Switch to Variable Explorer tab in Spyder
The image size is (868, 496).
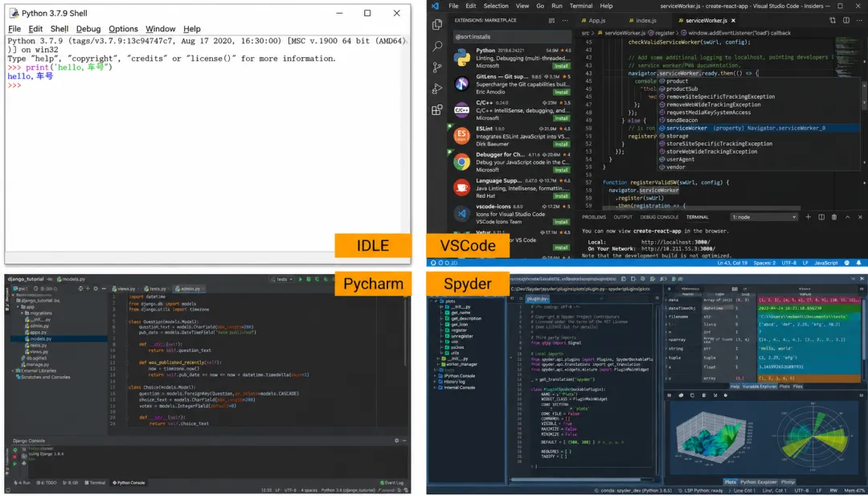[759, 387]
